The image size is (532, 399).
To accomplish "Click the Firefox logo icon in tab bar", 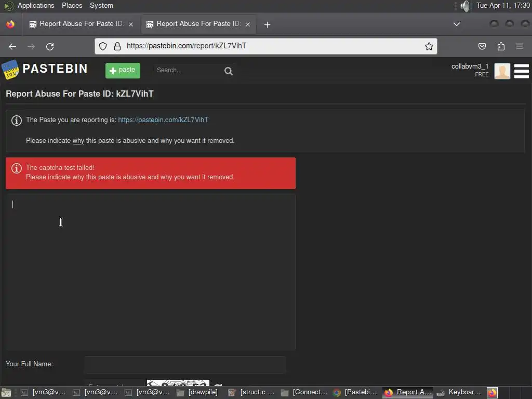I will point(10,24).
